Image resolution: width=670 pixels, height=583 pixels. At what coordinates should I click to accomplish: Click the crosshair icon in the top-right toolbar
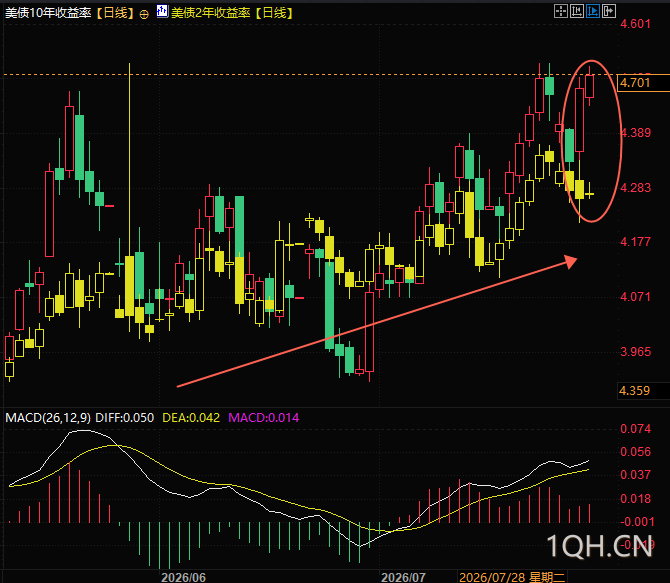coord(561,11)
